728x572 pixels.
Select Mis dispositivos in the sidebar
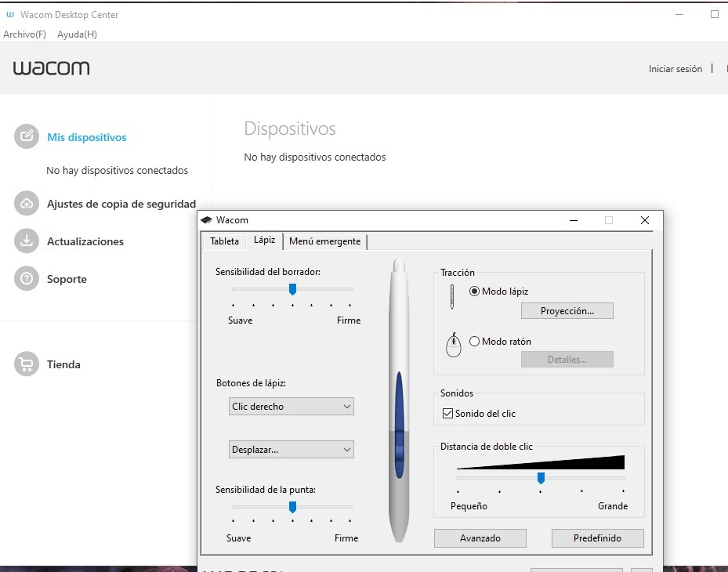87,137
